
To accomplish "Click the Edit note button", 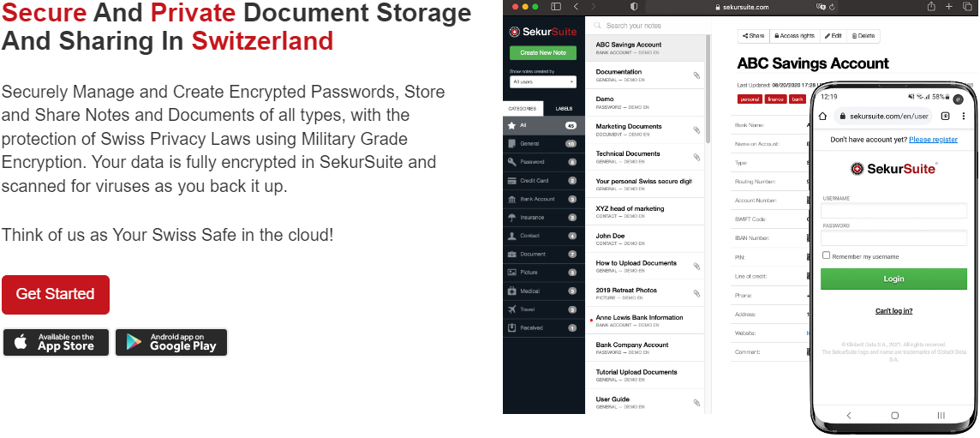I will tap(834, 36).
